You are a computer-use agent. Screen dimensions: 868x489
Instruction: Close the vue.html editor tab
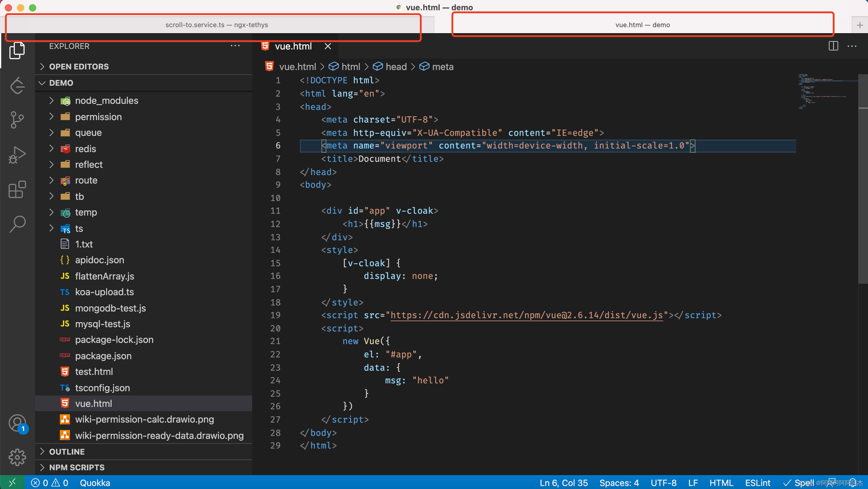pos(328,46)
